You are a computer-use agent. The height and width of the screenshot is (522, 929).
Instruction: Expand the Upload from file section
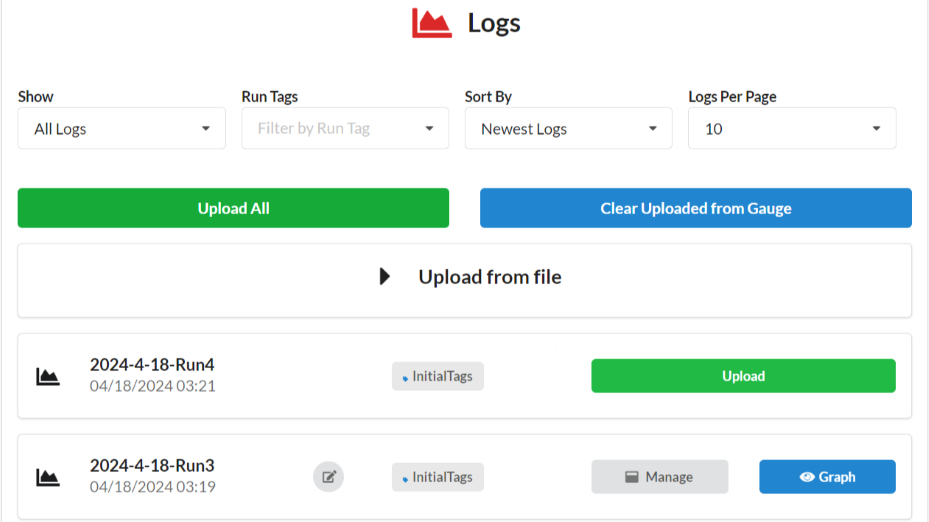(x=464, y=277)
